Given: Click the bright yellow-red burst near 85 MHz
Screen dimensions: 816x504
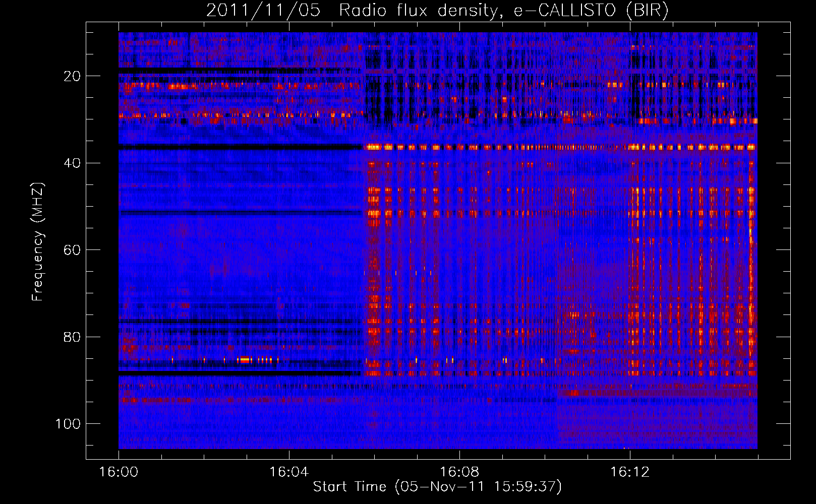Looking at the screenshot, I should pyautogui.click(x=245, y=360).
